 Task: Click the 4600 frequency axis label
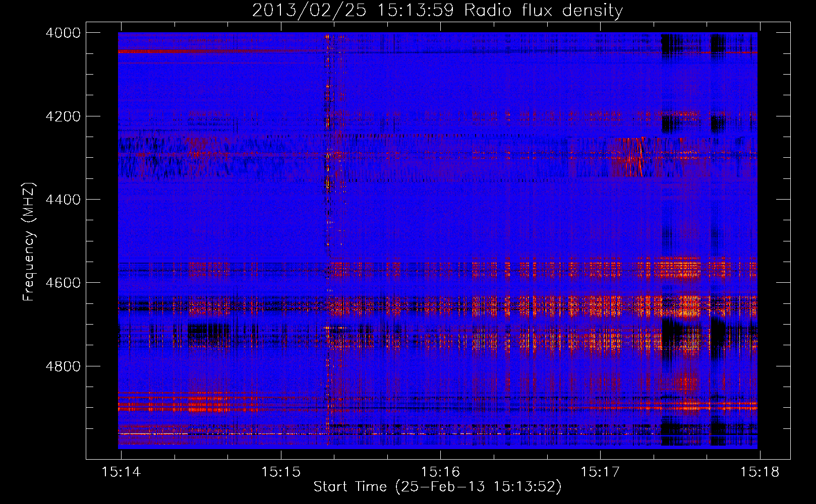[x=63, y=283]
